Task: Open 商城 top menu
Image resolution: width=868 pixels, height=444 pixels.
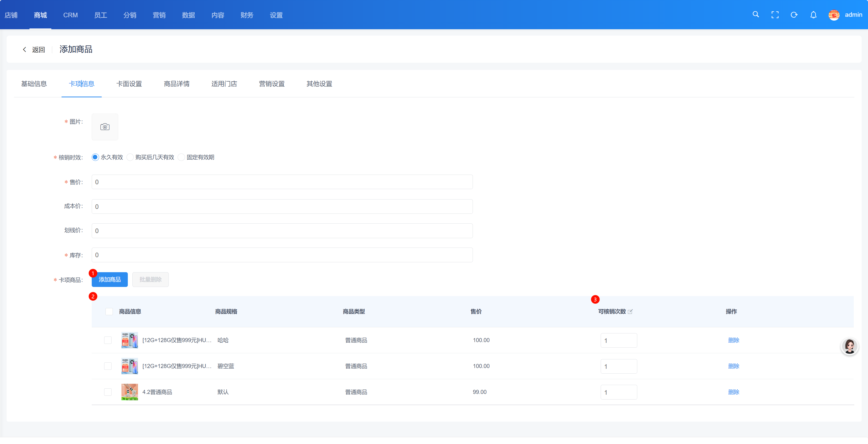Action: coord(40,15)
